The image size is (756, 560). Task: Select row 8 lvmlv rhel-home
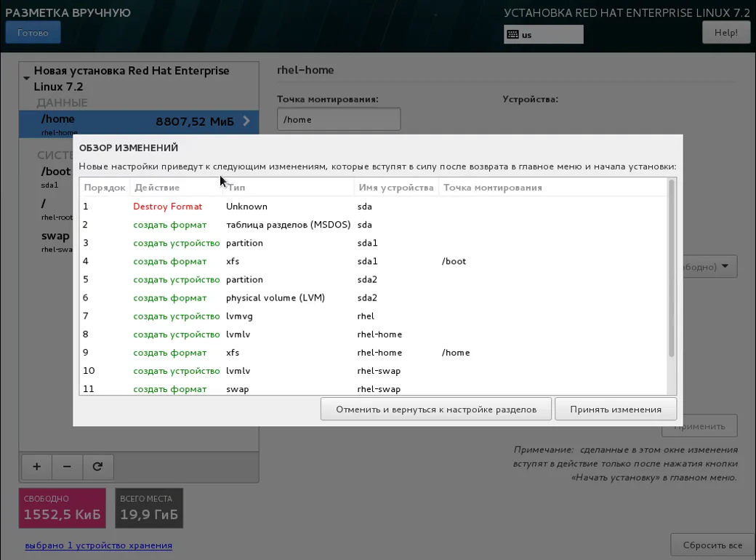373,335
